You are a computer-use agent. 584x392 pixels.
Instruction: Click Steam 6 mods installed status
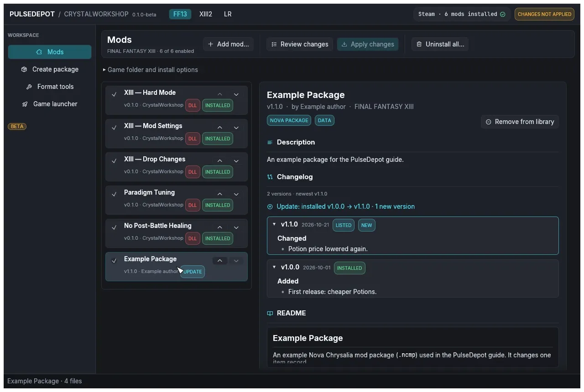point(462,14)
